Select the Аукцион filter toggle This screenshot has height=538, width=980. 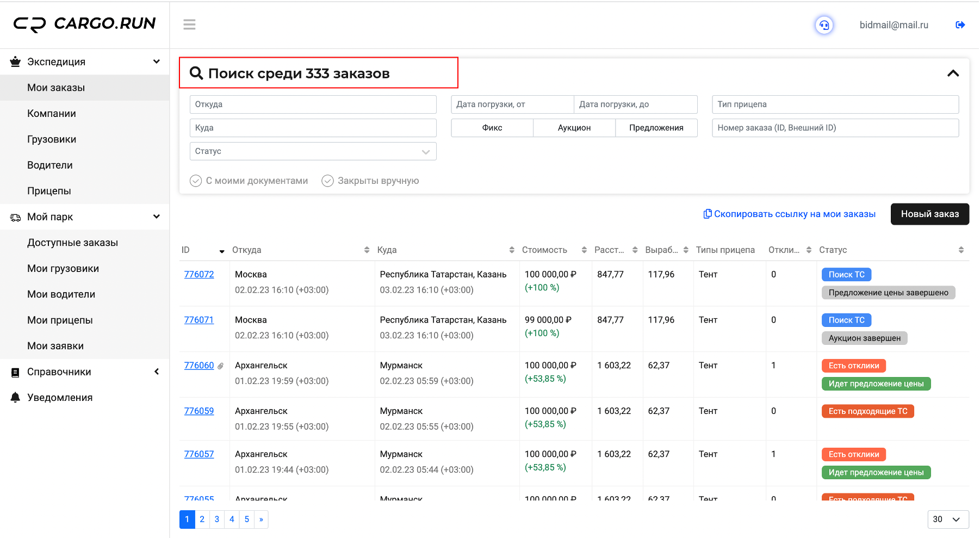pyautogui.click(x=574, y=128)
